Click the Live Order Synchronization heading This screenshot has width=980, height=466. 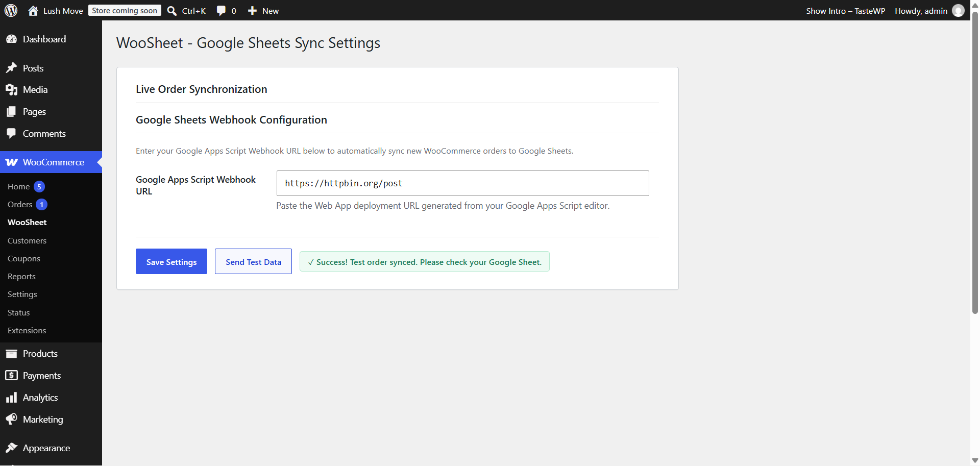[202, 89]
